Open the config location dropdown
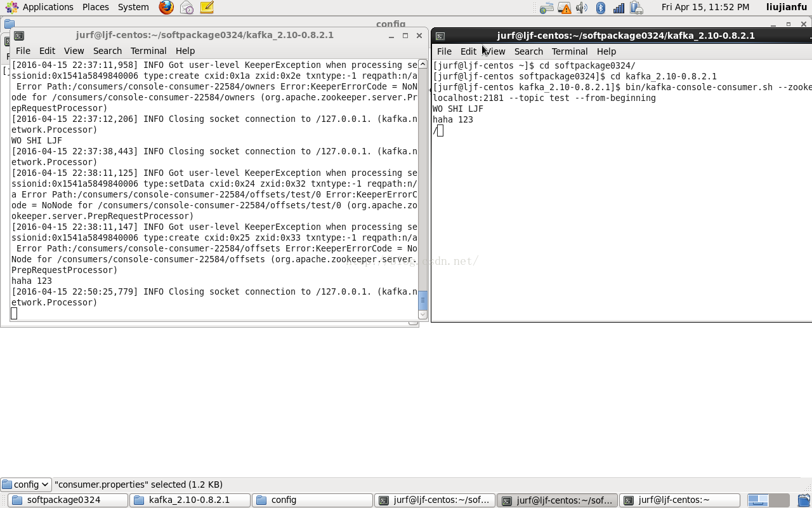The height and width of the screenshot is (508, 812). coord(26,485)
